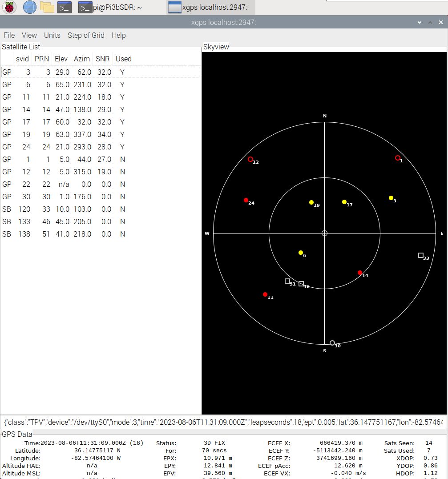
Task: Launch the terminal icon in taskbar
Action: (x=65, y=8)
